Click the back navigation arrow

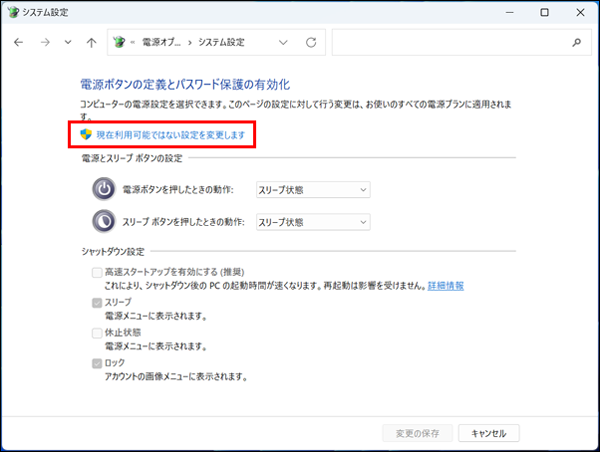[x=19, y=43]
